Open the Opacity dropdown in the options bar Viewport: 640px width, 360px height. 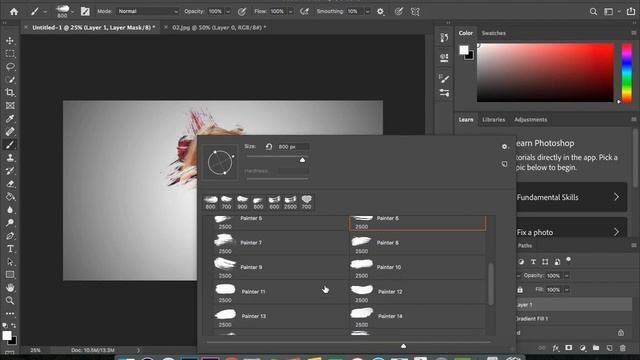click(228, 11)
